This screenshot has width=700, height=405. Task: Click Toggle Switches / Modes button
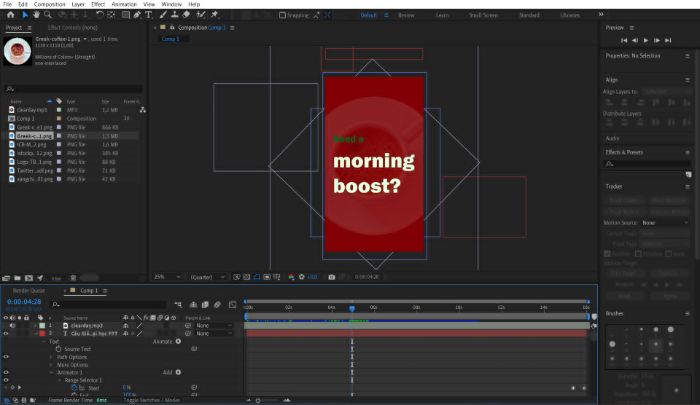click(152, 400)
